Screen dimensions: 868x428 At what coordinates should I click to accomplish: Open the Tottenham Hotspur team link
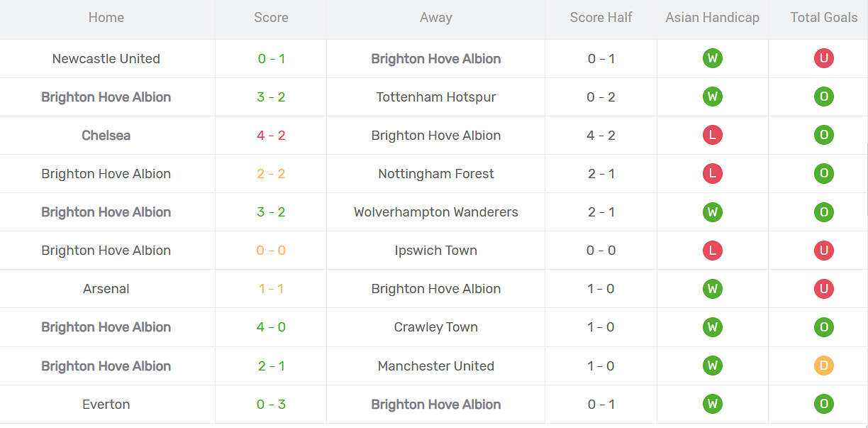pos(435,97)
